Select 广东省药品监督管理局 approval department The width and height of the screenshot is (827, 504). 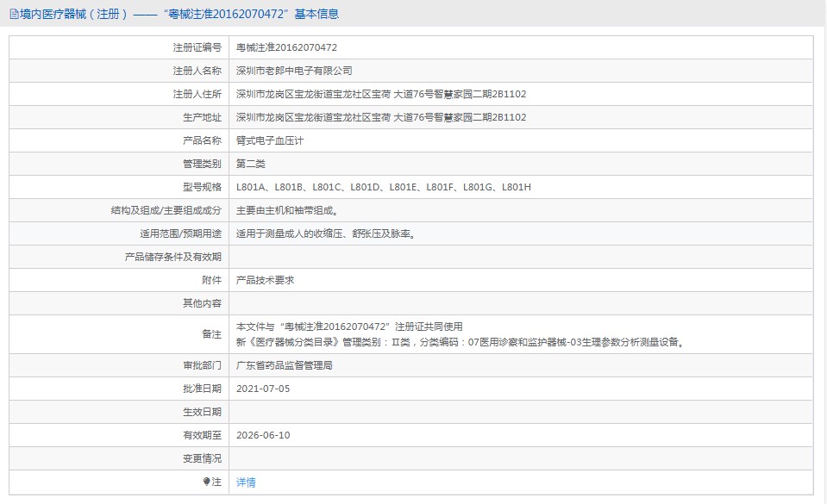tap(285, 365)
